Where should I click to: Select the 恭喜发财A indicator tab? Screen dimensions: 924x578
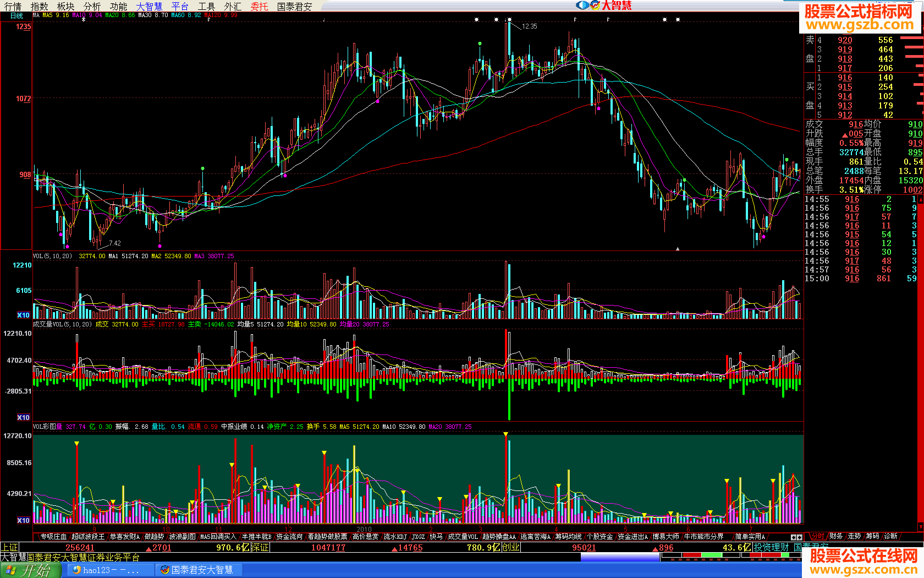click(x=125, y=536)
